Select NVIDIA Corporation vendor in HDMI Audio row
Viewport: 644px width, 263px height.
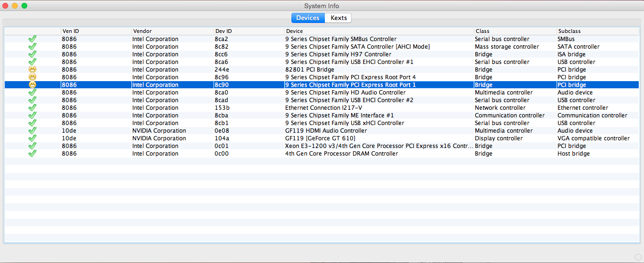tap(159, 131)
